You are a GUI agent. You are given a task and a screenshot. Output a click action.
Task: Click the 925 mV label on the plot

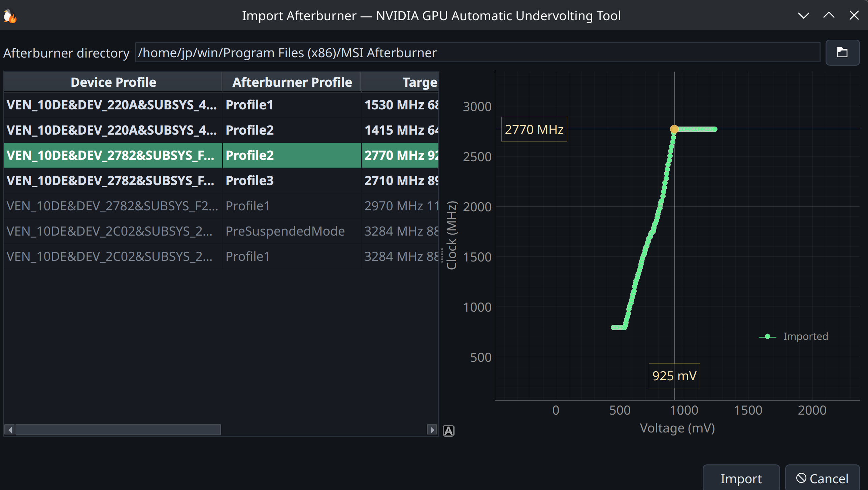click(674, 376)
